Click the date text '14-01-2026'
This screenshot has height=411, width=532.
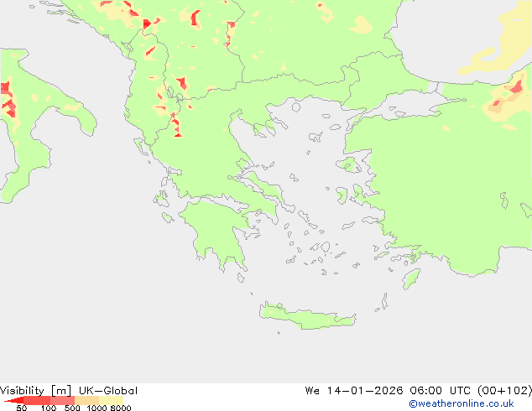pyautogui.click(x=365, y=391)
